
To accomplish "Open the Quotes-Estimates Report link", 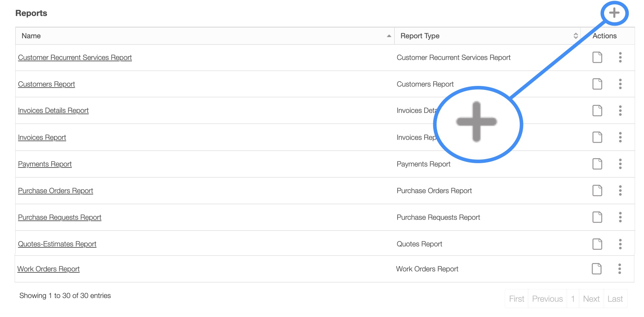I will pos(57,244).
